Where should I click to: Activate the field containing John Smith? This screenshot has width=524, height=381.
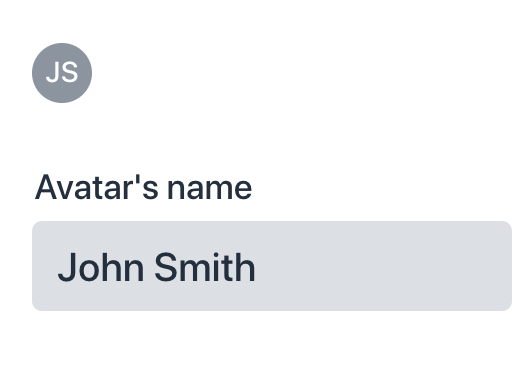click(x=272, y=266)
